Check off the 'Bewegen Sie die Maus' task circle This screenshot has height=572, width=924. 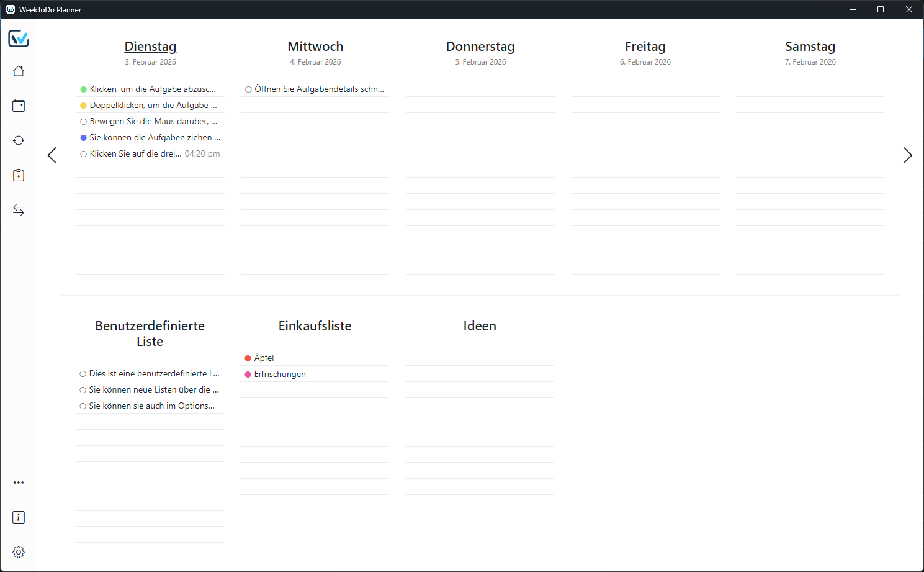[x=83, y=122]
